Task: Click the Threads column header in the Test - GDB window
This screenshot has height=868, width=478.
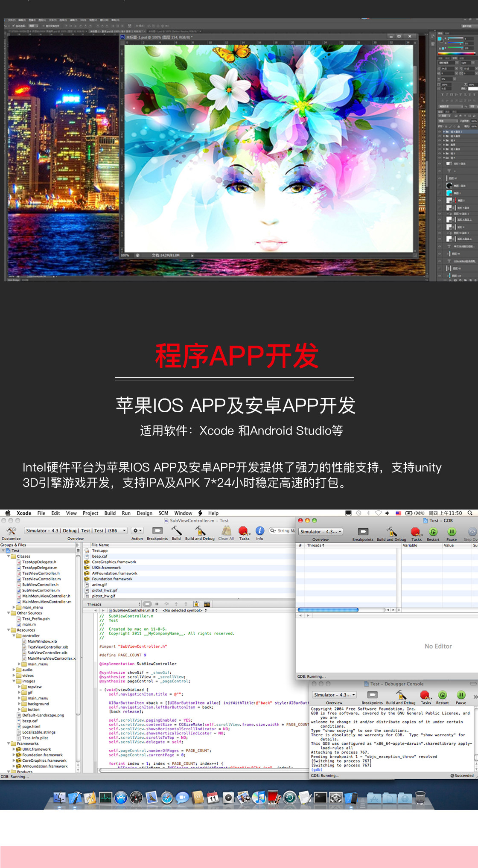Action: click(316, 545)
